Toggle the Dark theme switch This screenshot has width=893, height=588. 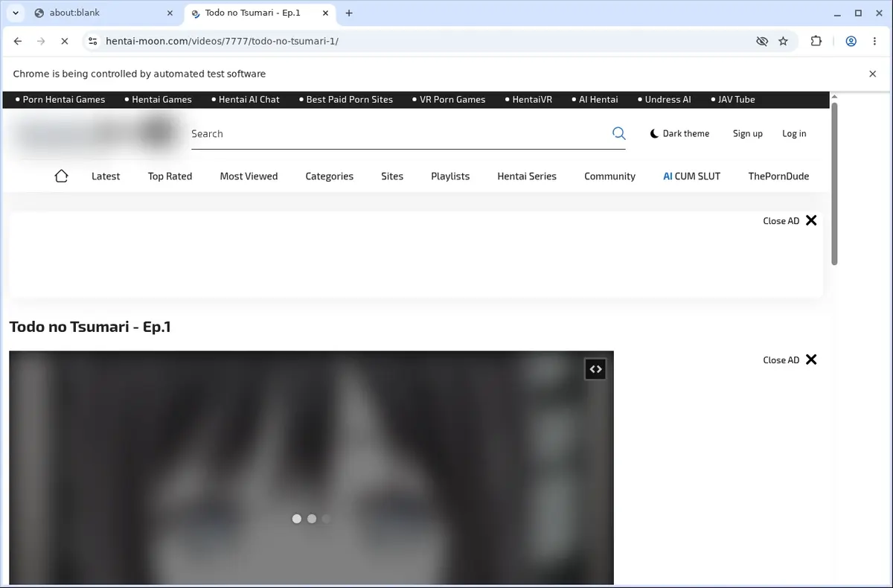[679, 134]
